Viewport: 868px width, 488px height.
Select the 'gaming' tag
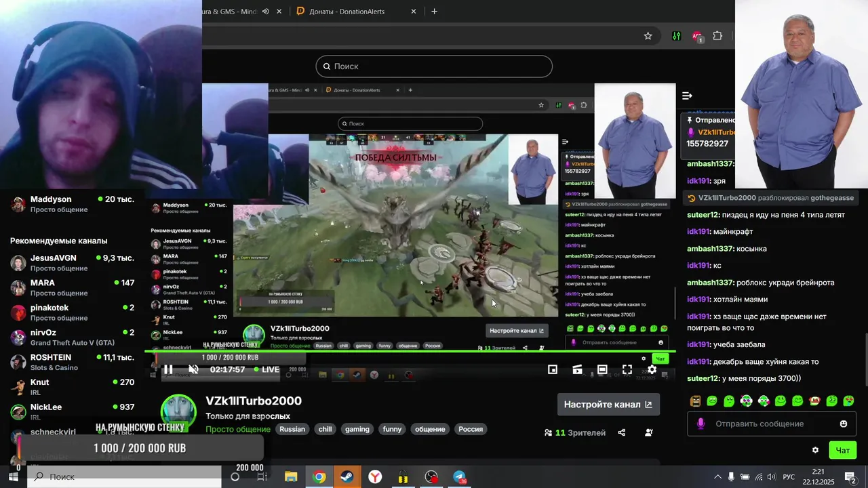click(x=357, y=429)
